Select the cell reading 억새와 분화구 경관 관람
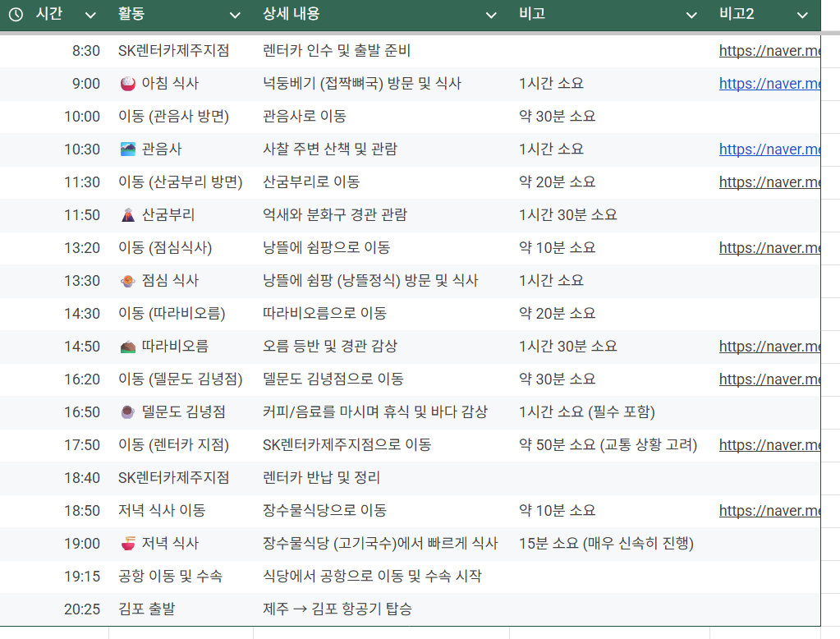Image resolution: width=840 pixels, height=639 pixels. [334, 215]
